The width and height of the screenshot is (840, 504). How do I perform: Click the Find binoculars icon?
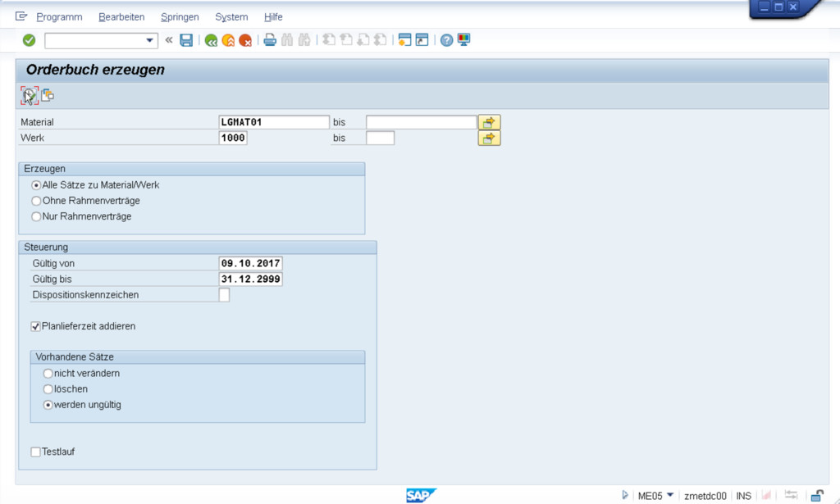pos(287,40)
